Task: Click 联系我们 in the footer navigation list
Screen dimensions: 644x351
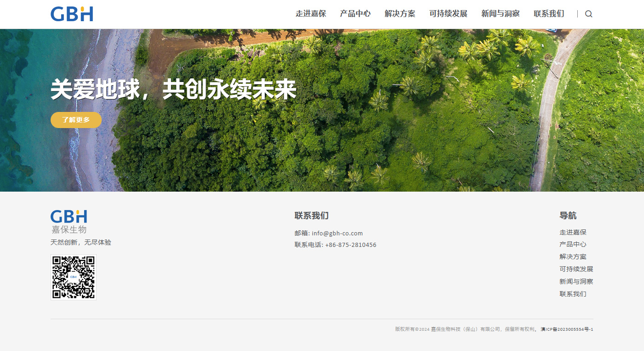Action: 573,294
